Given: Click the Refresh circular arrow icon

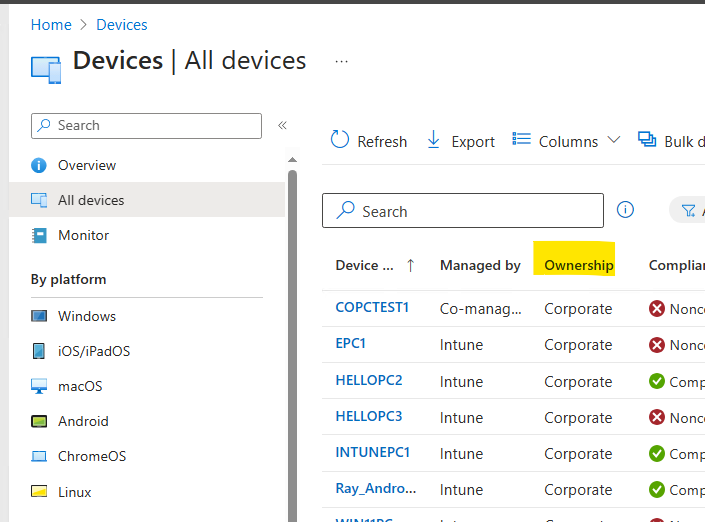Looking at the screenshot, I should [x=339, y=139].
